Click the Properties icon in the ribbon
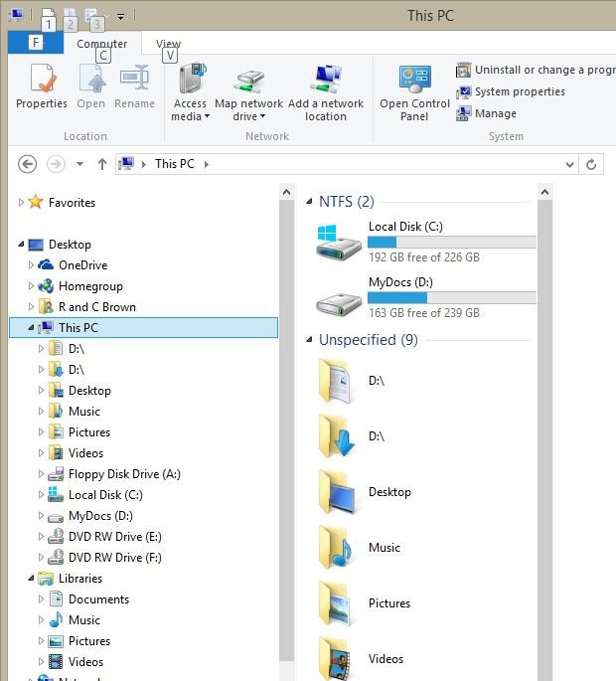The width and height of the screenshot is (616, 681). pos(42,80)
